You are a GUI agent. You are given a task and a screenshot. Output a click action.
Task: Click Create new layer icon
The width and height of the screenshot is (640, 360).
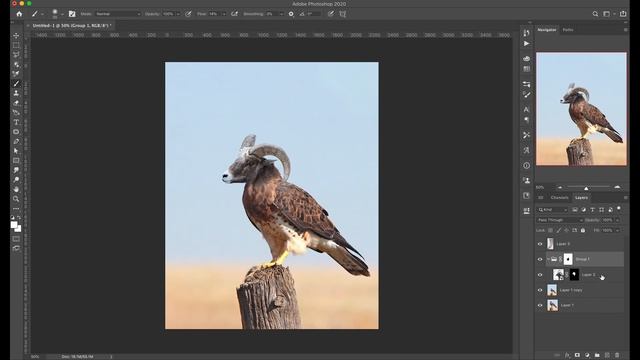[607, 355]
